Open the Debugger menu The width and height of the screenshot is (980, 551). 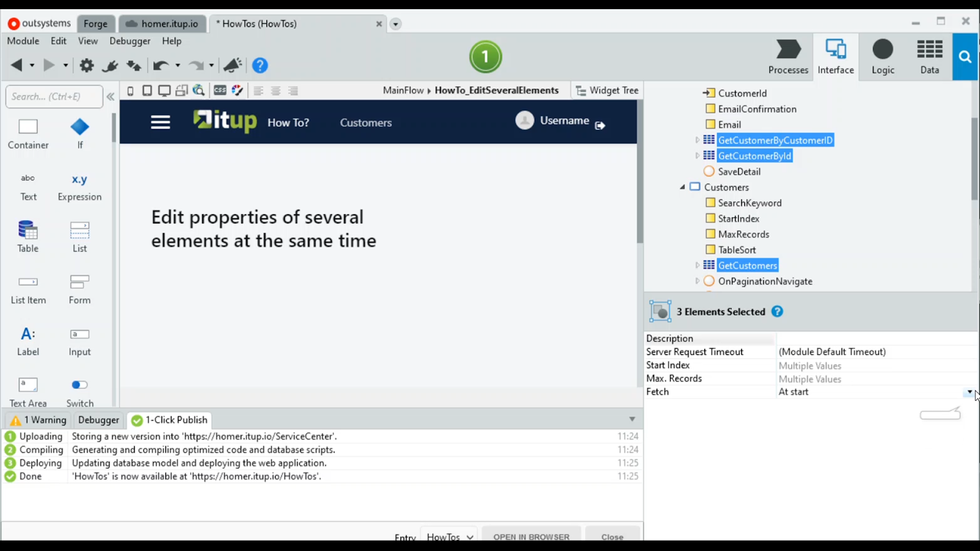130,41
